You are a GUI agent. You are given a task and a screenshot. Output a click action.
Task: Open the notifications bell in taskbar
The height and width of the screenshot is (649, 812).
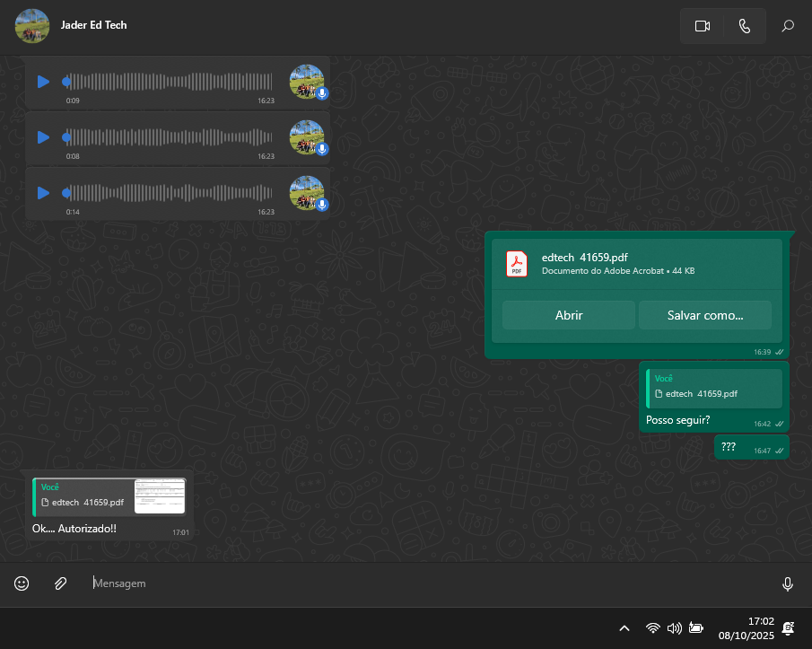pos(788,628)
